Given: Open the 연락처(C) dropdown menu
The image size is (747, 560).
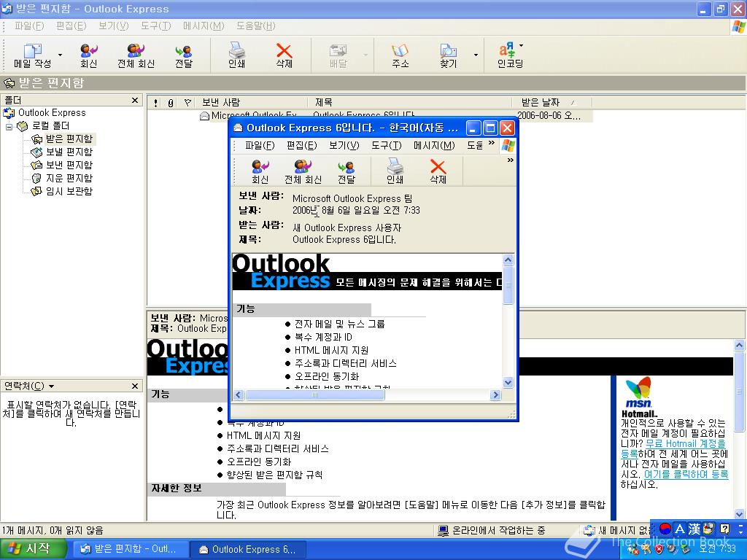Looking at the screenshot, I should 29,386.
